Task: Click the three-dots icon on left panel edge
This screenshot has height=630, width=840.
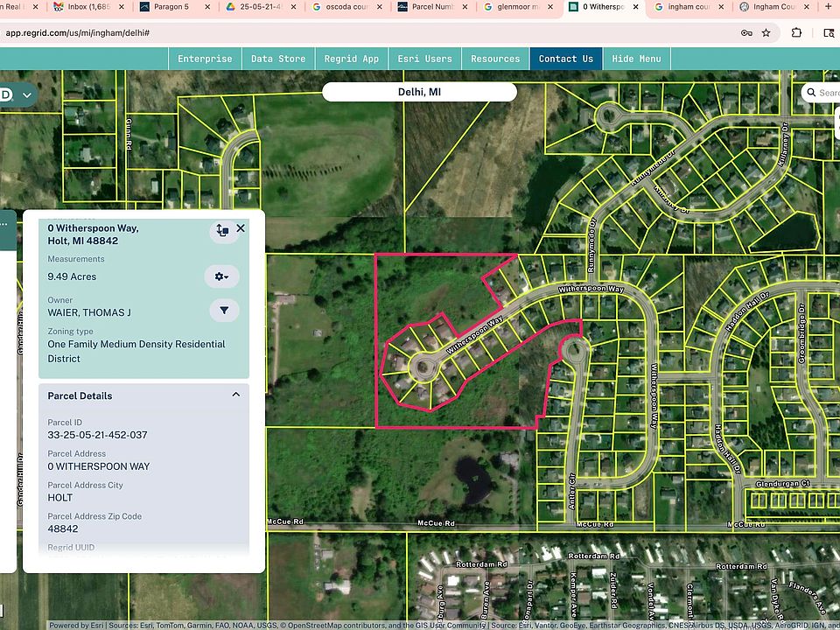Action: coord(3,224)
